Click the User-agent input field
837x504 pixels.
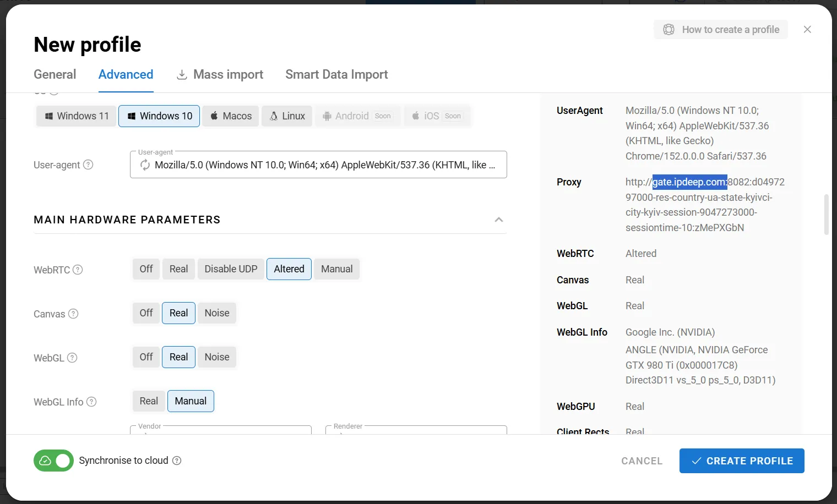pyautogui.click(x=318, y=165)
